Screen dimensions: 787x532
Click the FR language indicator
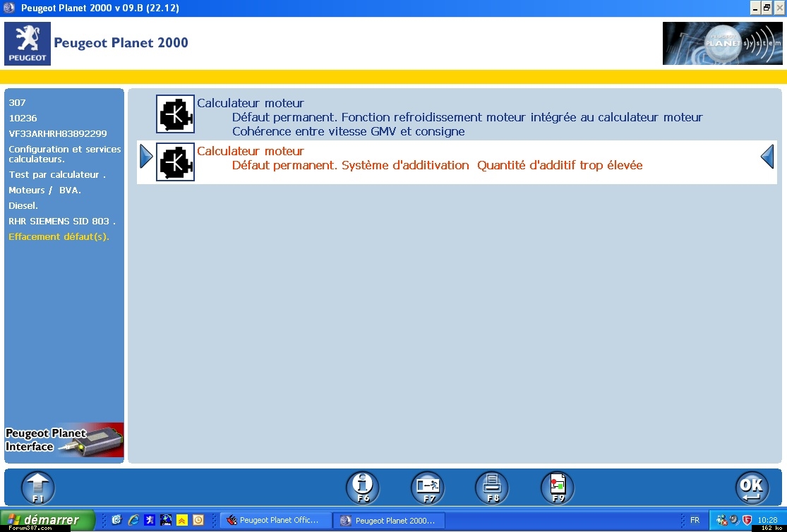click(695, 521)
